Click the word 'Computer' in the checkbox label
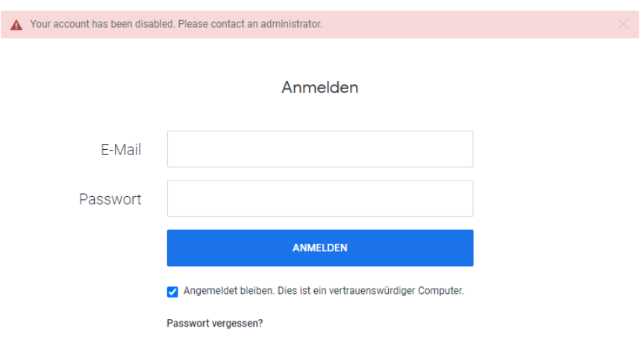Viewport: 644px width, 349px height. pyautogui.click(x=441, y=291)
